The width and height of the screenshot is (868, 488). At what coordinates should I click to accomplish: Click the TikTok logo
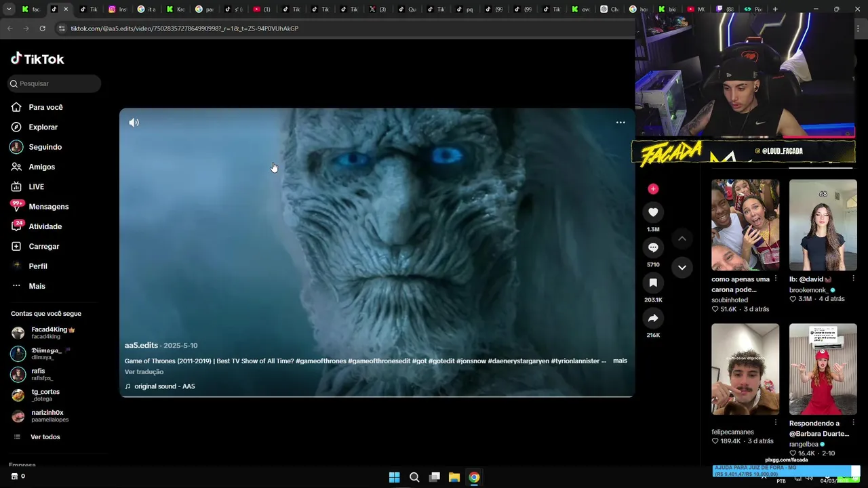[x=37, y=59]
